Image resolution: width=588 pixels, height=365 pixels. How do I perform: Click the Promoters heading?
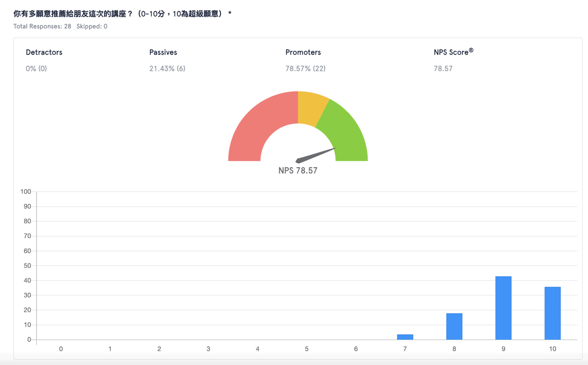click(303, 52)
